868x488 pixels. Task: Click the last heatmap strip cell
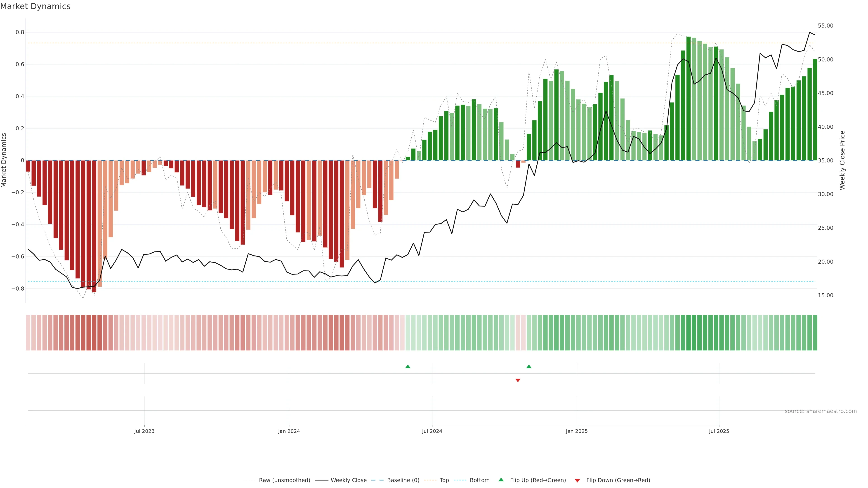(815, 332)
